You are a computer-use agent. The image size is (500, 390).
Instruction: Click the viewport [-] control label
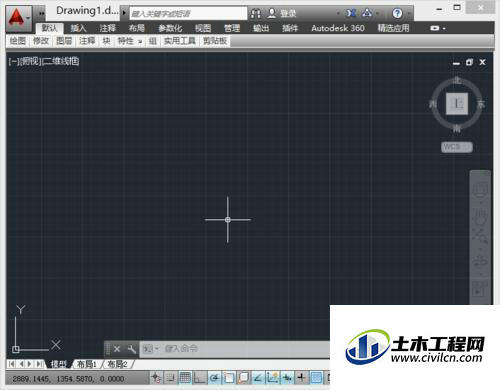click(x=13, y=61)
